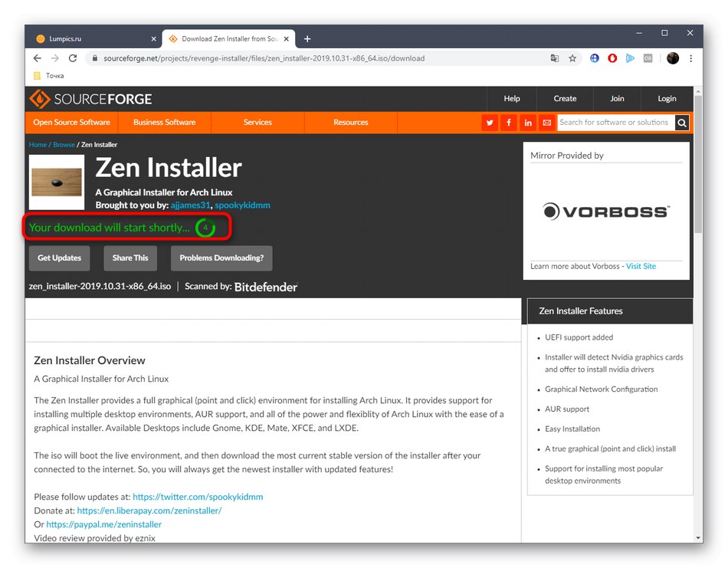Open the Chrome profile avatar
728x568 pixels.
point(673,58)
